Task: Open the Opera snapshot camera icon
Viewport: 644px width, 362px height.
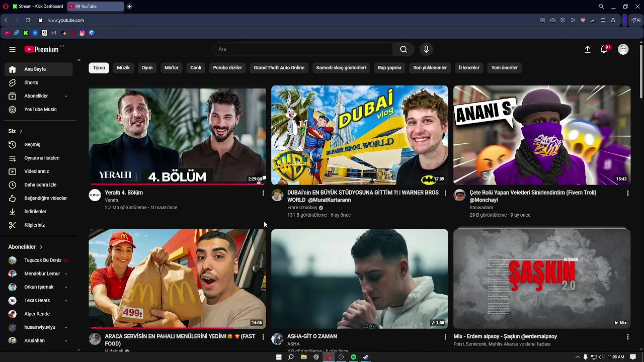Action: [x=553, y=20]
